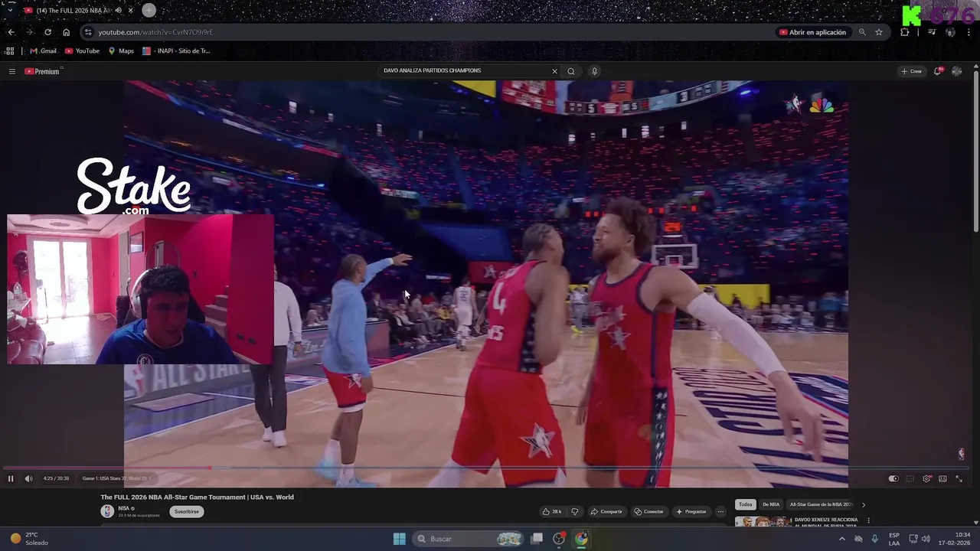
Task: Click the Suscribirse button
Action: click(x=187, y=511)
